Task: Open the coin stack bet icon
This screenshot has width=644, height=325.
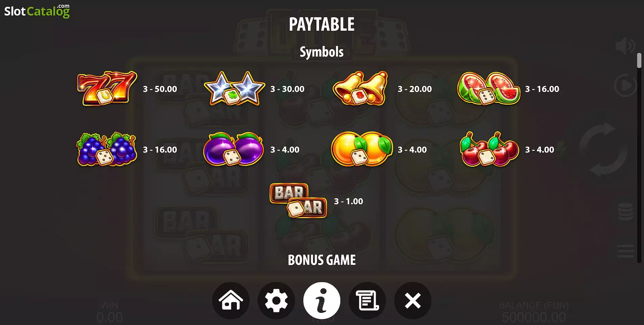Action: (x=625, y=212)
